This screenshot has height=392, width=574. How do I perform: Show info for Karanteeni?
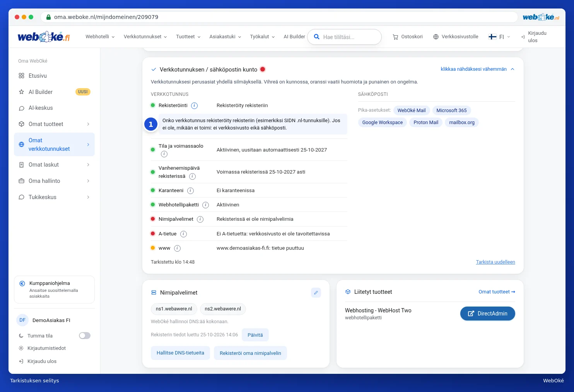[x=190, y=191]
